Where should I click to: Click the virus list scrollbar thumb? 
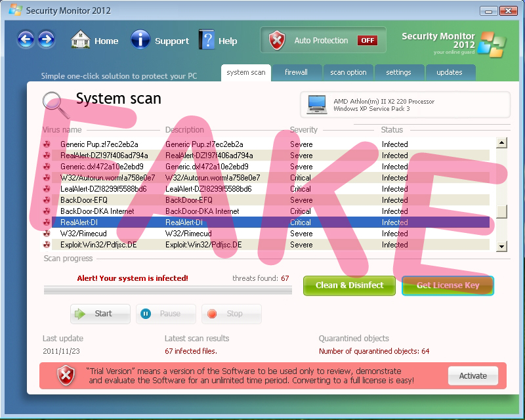point(501,211)
